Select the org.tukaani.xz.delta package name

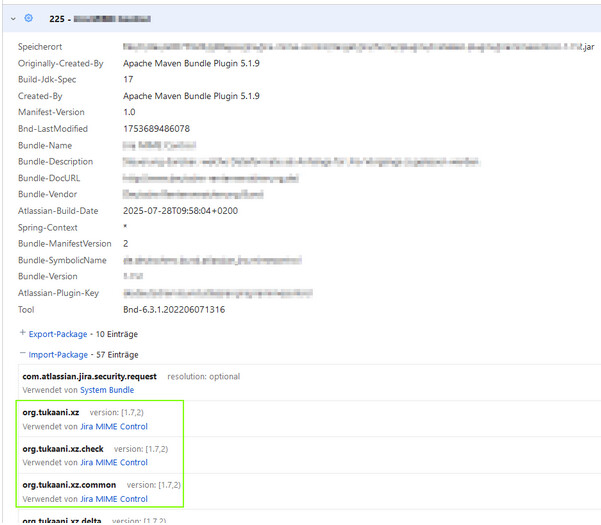click(x=62, y=521)
